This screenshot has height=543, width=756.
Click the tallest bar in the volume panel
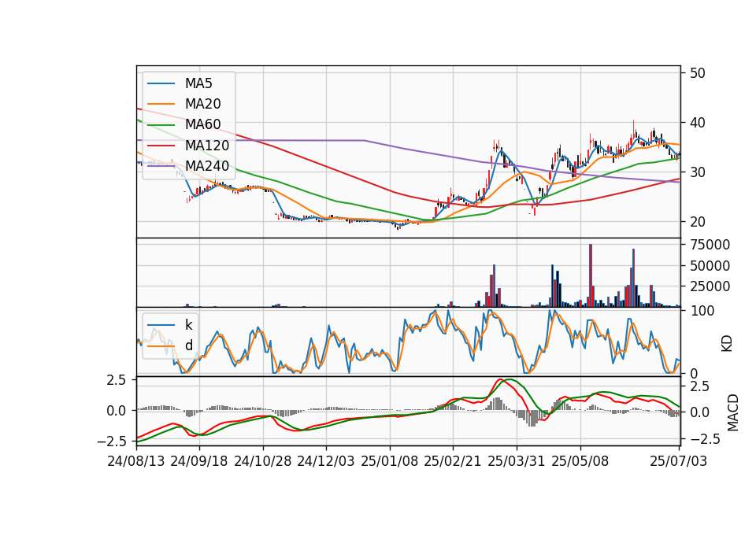click(591, 275)
